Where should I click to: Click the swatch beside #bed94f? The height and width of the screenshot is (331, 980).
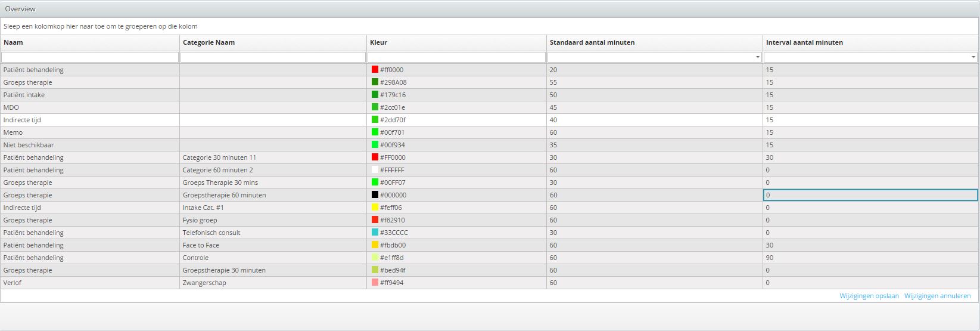[375, 270]
